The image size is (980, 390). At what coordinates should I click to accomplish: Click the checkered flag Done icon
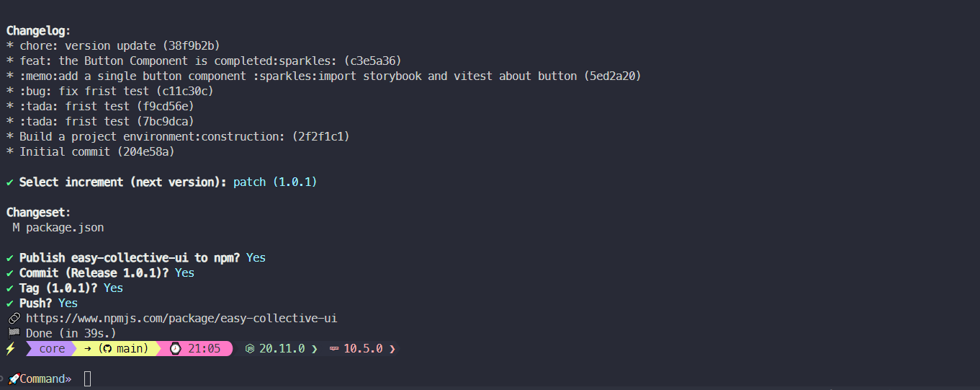point(14,333)
